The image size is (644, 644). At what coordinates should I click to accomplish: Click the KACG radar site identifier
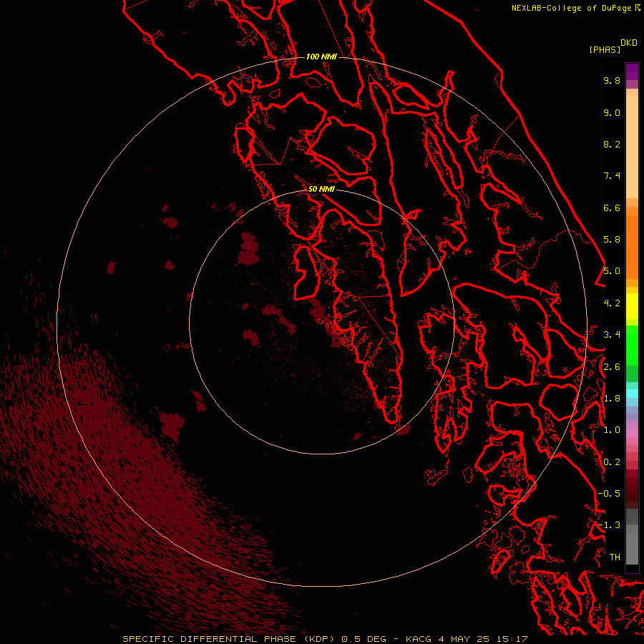pyautogui.click(x=419, y=639)
